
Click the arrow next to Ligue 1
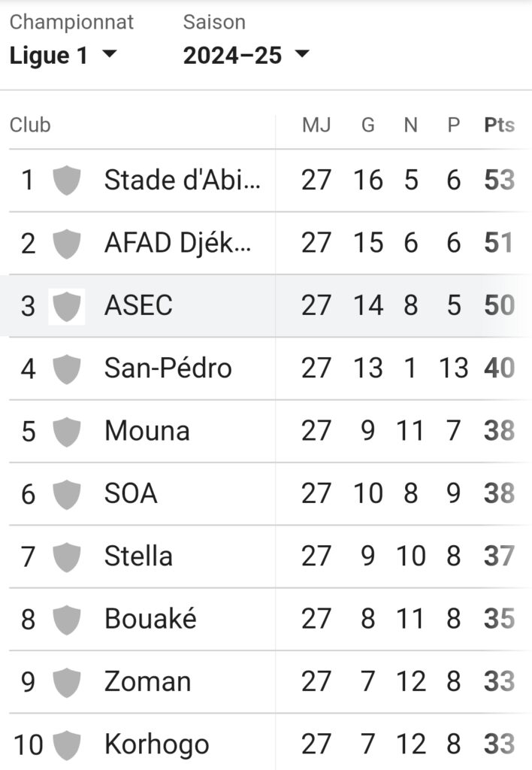[x=110, y=53]
